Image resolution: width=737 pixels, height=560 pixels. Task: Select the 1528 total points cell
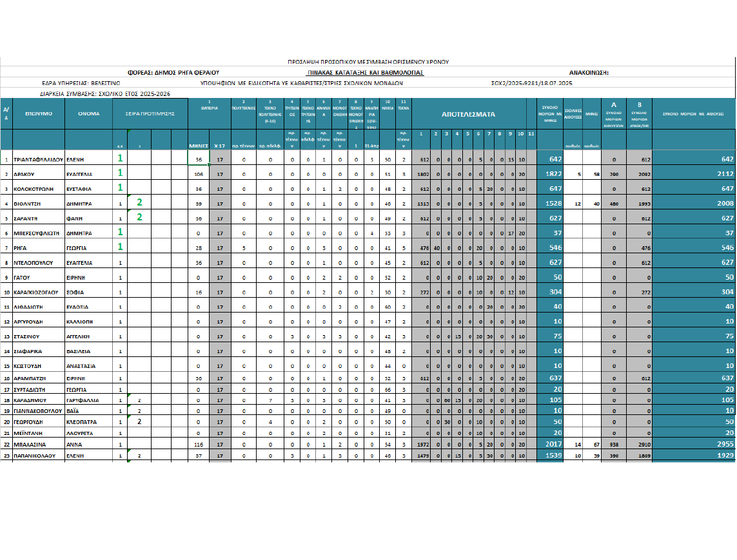[x=550, y=203]
